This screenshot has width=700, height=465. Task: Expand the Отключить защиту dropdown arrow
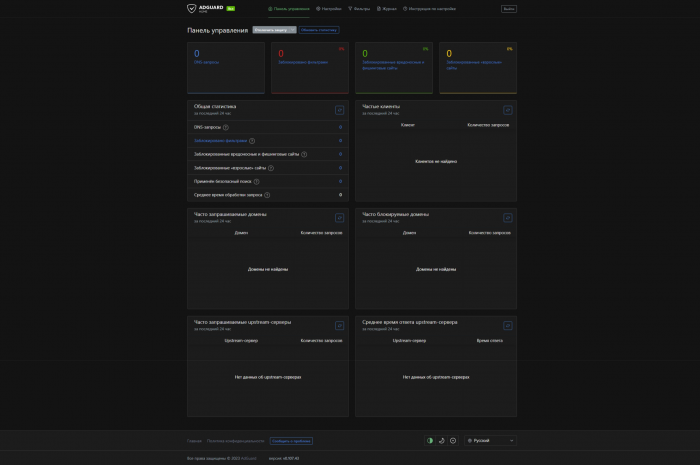tap(293, 30)
